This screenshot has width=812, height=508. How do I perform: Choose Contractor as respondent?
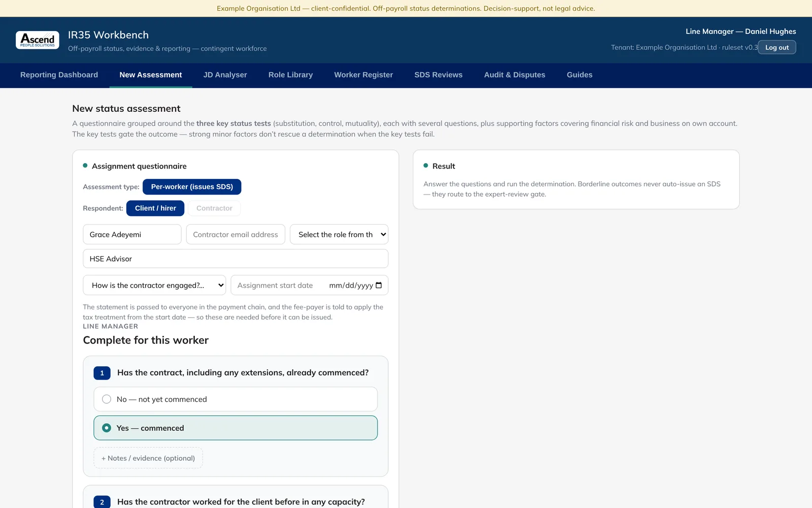coord(214,208)
